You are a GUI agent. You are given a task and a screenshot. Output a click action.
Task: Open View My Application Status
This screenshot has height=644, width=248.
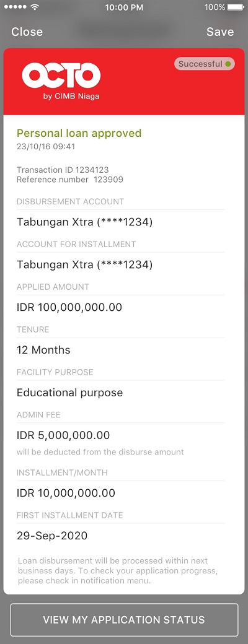click(124, 620)
